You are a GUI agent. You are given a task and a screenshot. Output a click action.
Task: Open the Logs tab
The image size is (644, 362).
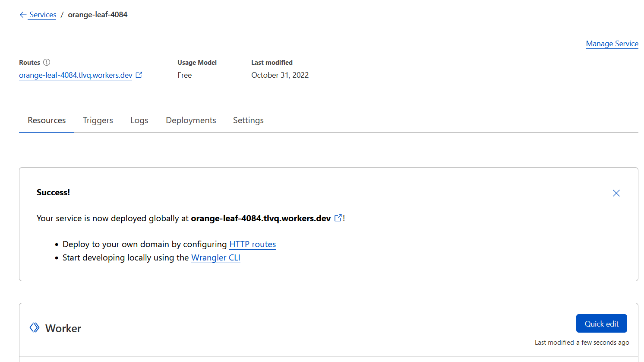click(x=139, y=120)
